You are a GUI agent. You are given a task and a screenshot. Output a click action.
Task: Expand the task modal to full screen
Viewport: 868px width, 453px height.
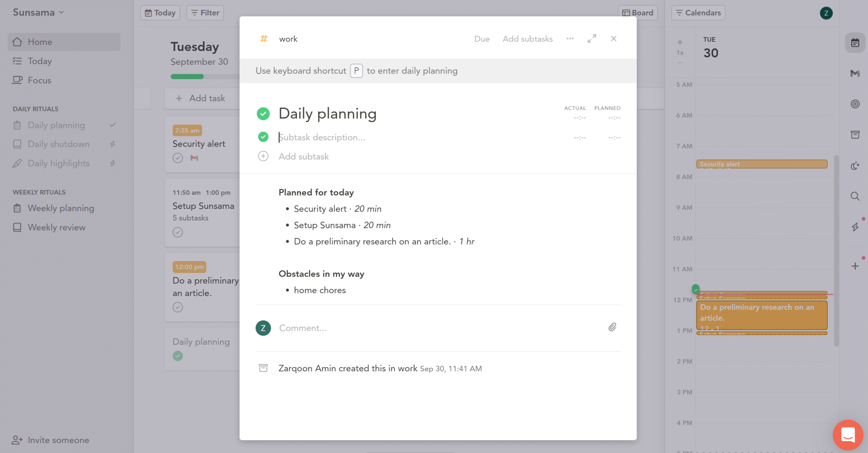(x=592, y=39)
